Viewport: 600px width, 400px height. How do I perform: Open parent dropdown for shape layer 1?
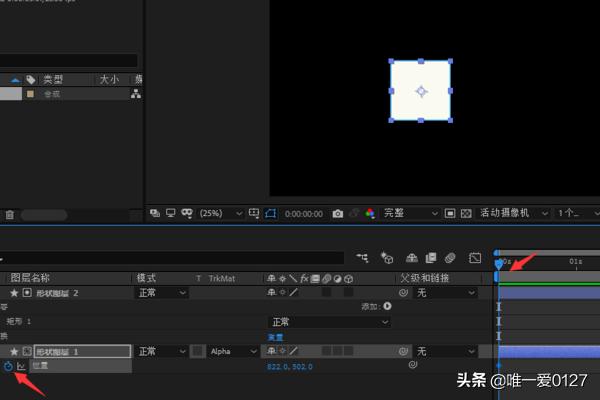445,351
